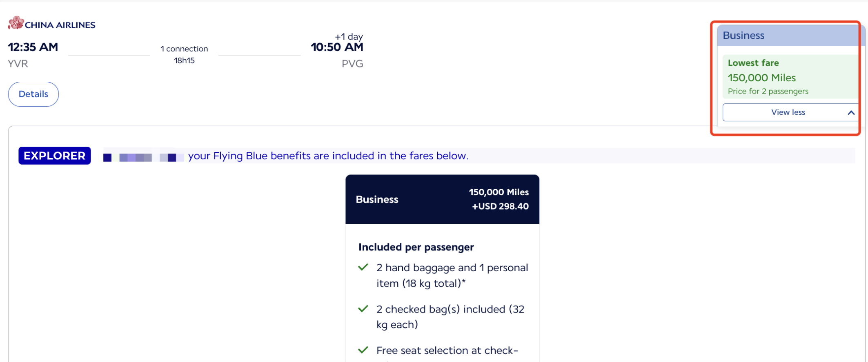The height and width of the screenshot is (362, 868).
Task: Select the Business cabin header
Action: click(x=743, y=36)
